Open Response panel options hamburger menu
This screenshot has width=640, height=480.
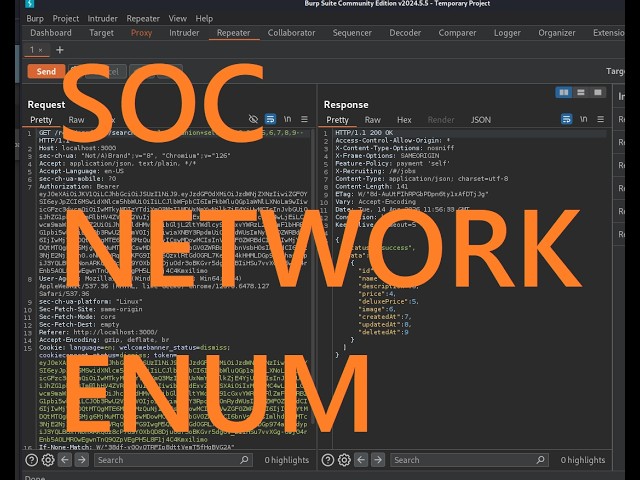[x=600, y=119]
